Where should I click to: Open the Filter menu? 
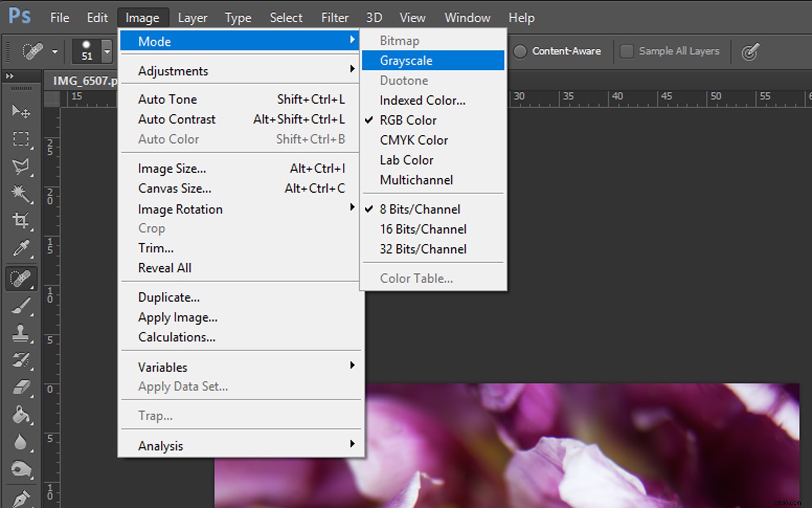(x=335, y=17)
